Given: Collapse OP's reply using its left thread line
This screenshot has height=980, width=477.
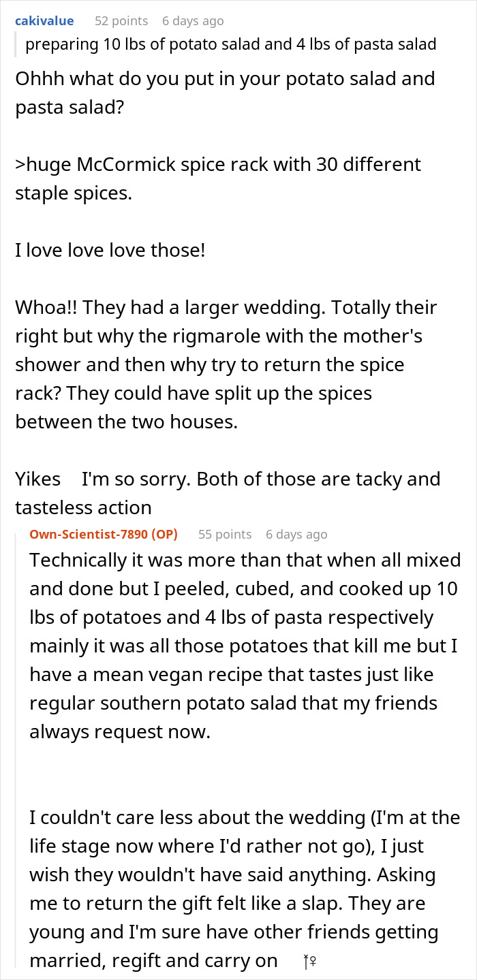Looking at the screenshot, I should click(x=16, y=749).
